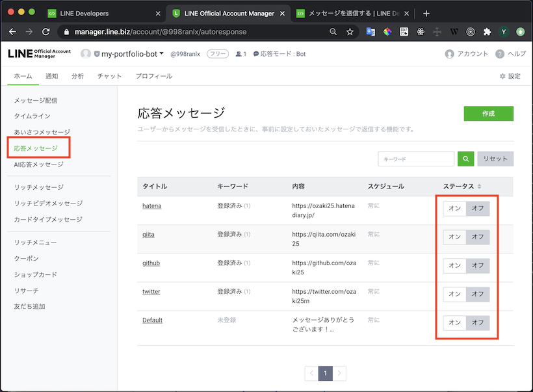The image size is (533, 392).
Task: Expand the my-portfolio-bot account dropdown
Action: coord(161,53)
